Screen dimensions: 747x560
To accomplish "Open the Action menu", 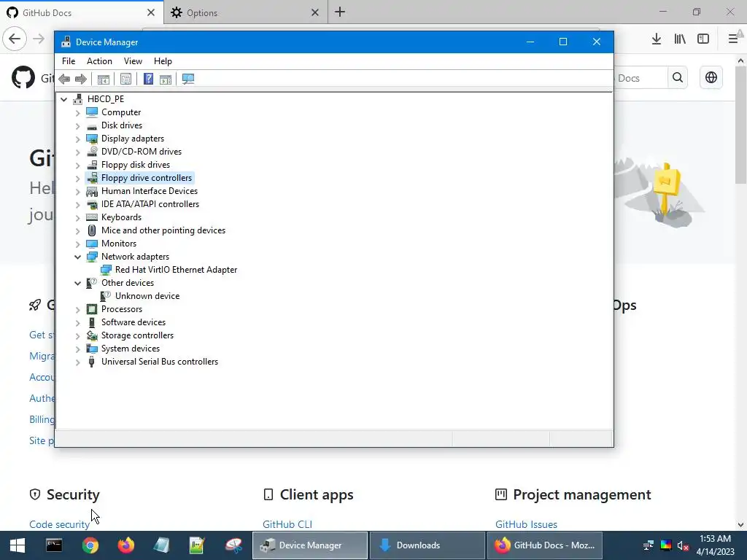I will click(x=99, y=61).
